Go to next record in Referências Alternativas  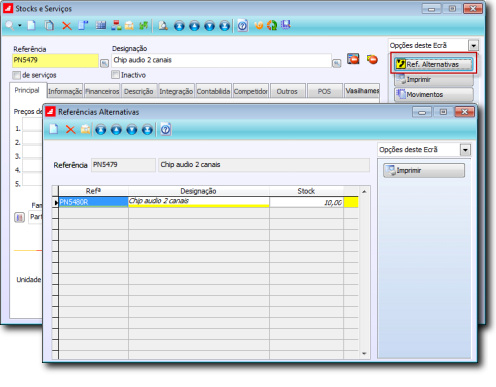[x=132, y=129]
